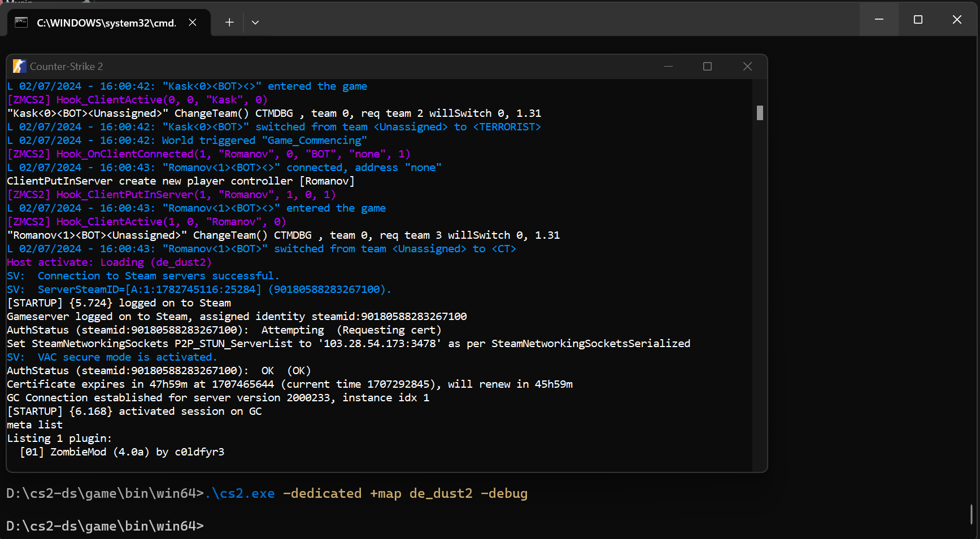Click '[STARTUP] {6.168} activated session on GC'

[134, 411]
